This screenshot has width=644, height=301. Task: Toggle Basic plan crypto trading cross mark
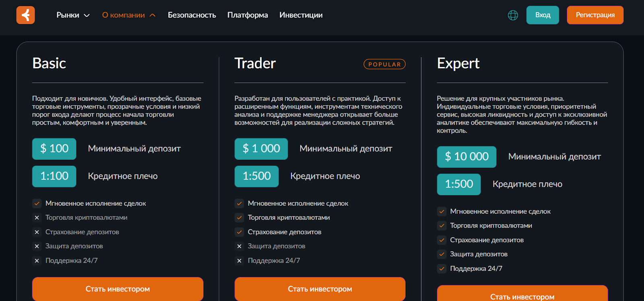tap(37, 218)
